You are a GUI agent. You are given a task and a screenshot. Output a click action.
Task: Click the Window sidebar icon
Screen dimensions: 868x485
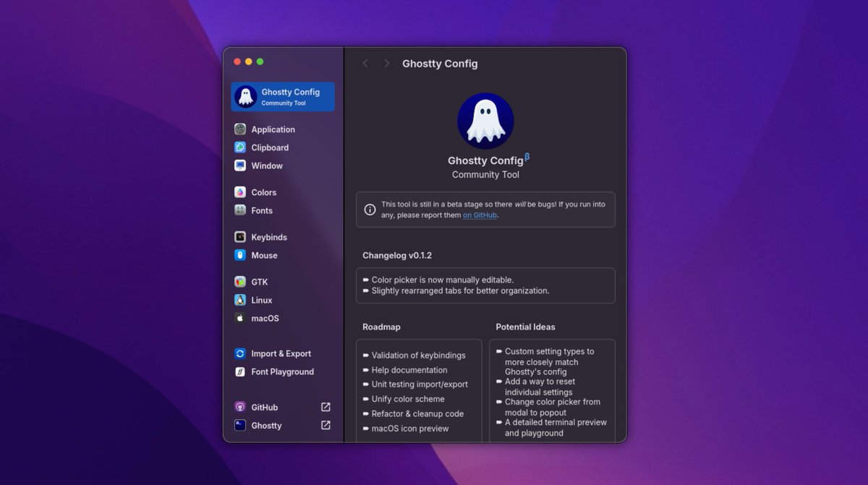[240, 166]
